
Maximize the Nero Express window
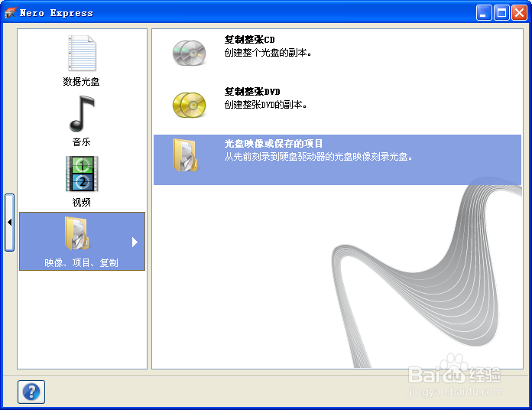[501, 13]
